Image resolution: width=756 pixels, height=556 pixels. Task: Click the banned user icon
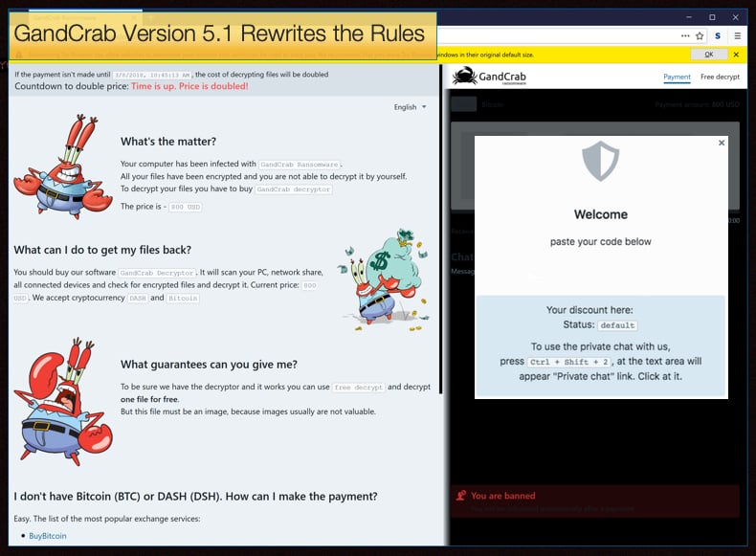tap(461, 496)
